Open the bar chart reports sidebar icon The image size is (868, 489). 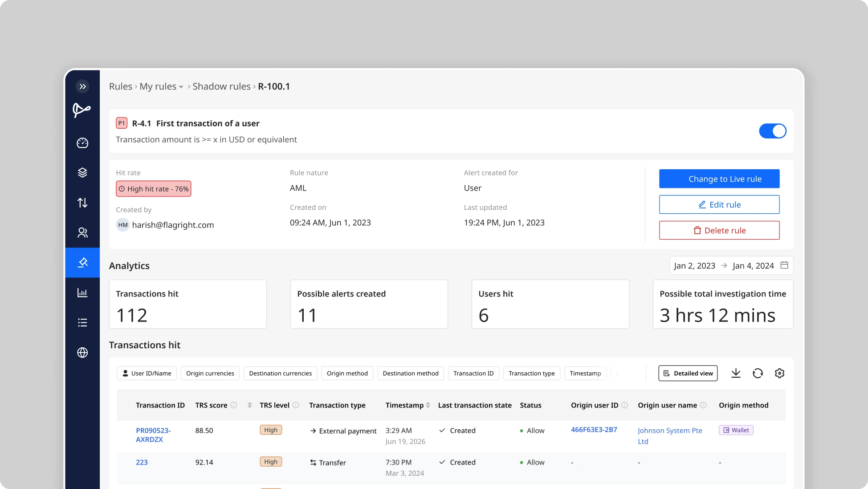[82, 293]
